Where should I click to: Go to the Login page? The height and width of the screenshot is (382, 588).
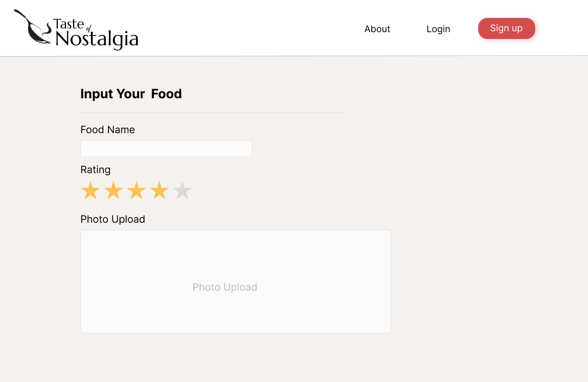(x=438, y=29)
